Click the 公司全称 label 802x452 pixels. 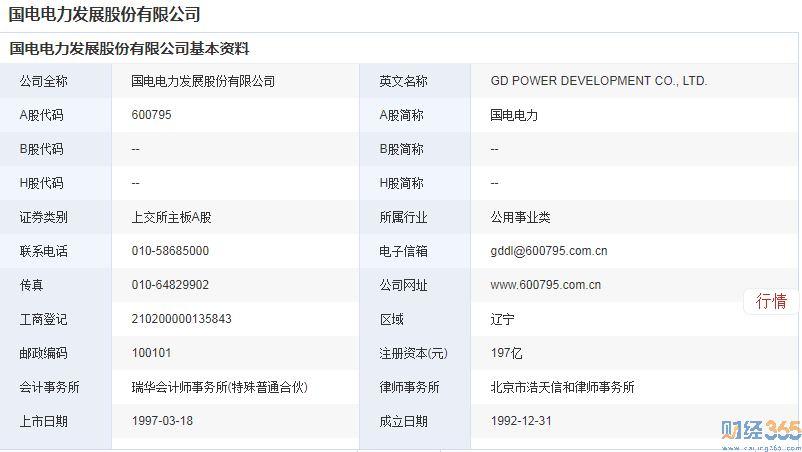point(43,81)
